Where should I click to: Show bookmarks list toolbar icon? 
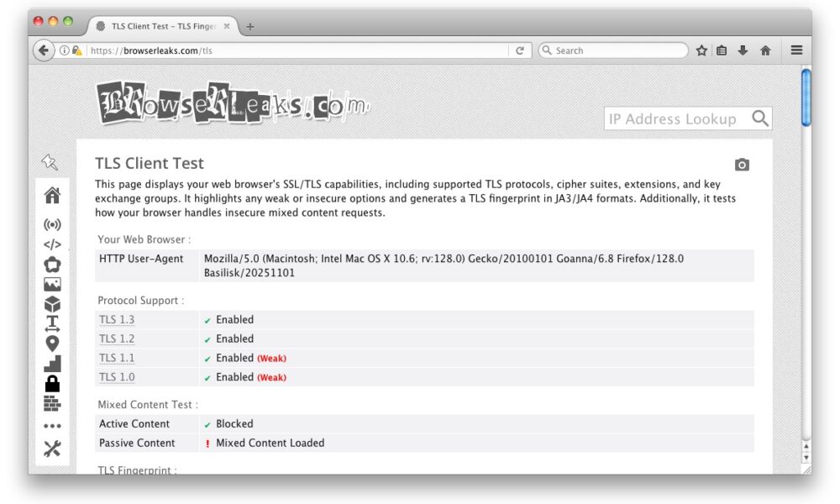coord(722,50)
